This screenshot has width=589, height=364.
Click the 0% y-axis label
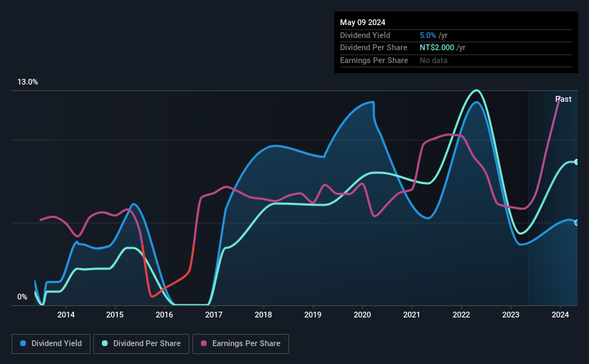pyautogui.click(x=22, y=297)
